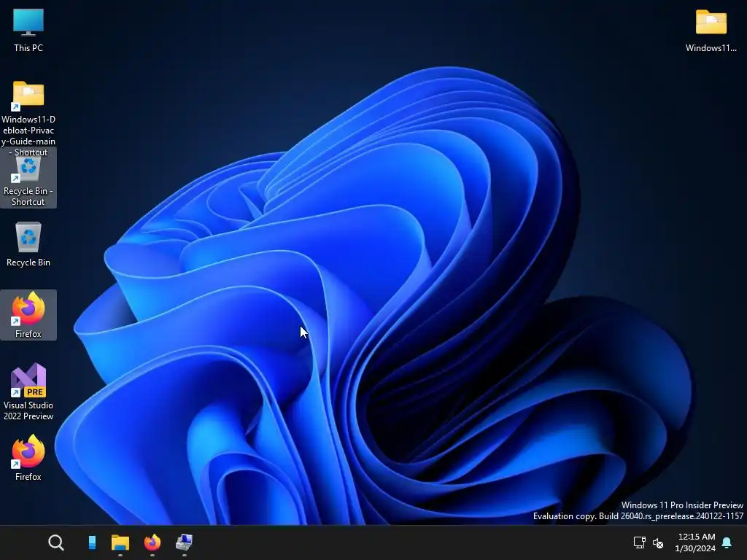This screenshot has height=560, width=747.
Task: Open the clock showing 12:15 AM
Action: [x=695, y=542]
